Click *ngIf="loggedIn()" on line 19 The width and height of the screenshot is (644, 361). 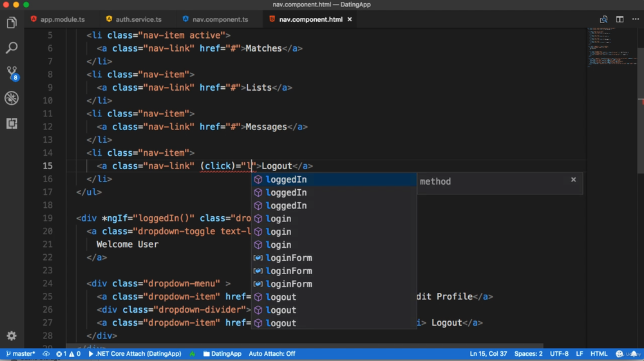148,218
